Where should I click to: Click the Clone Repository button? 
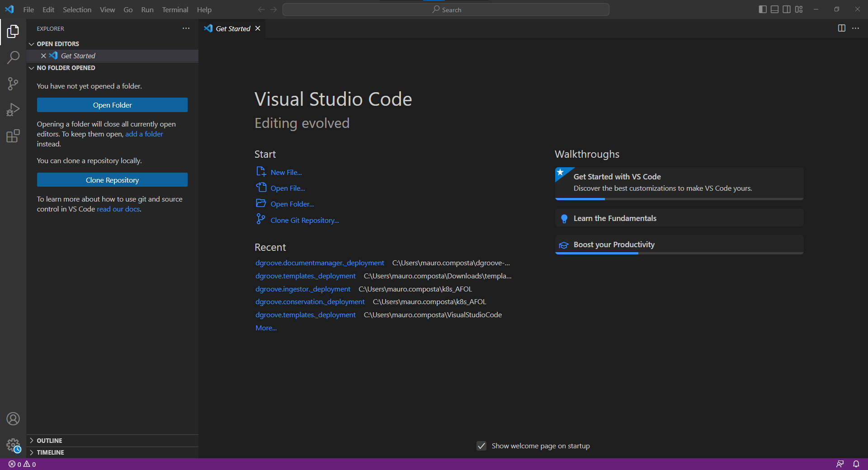click(112, 180)
